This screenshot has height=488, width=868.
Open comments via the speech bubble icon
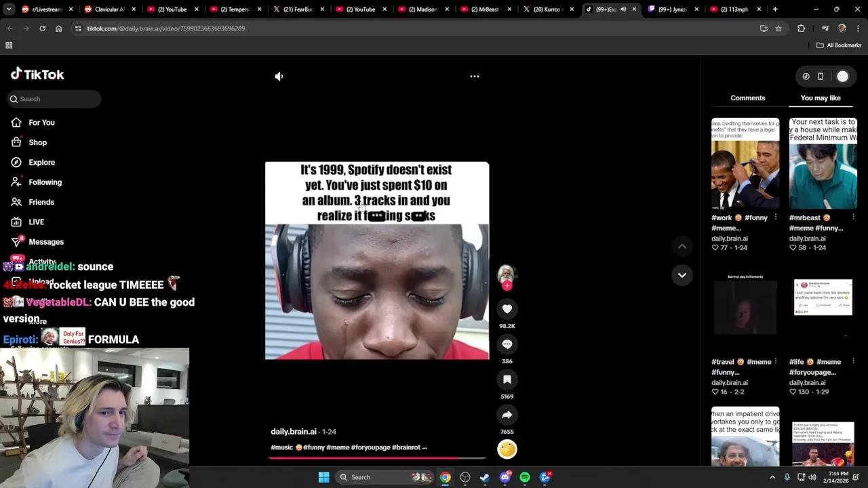coord(507,344)
